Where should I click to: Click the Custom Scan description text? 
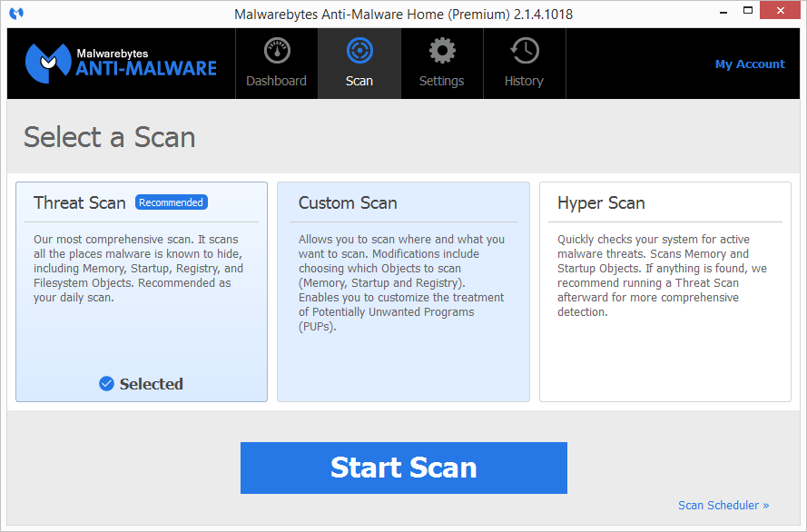click(402, 283)
